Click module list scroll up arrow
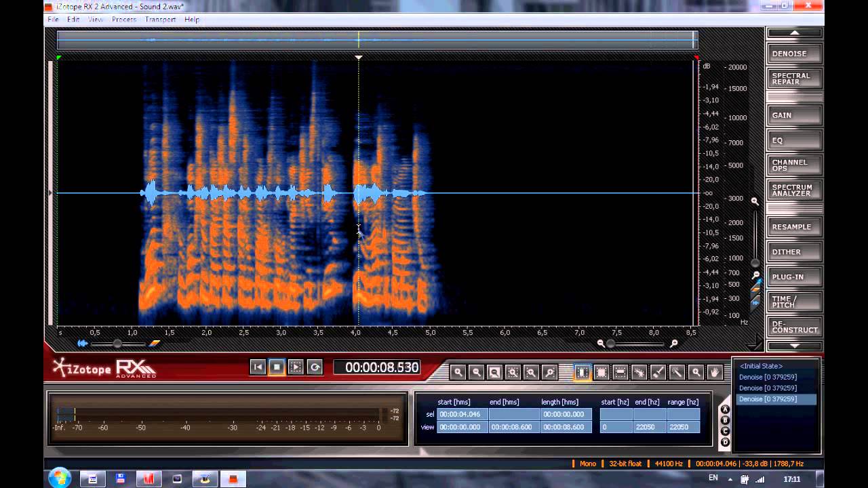Viewport: 868px width, 488px height. pos(794,33)
